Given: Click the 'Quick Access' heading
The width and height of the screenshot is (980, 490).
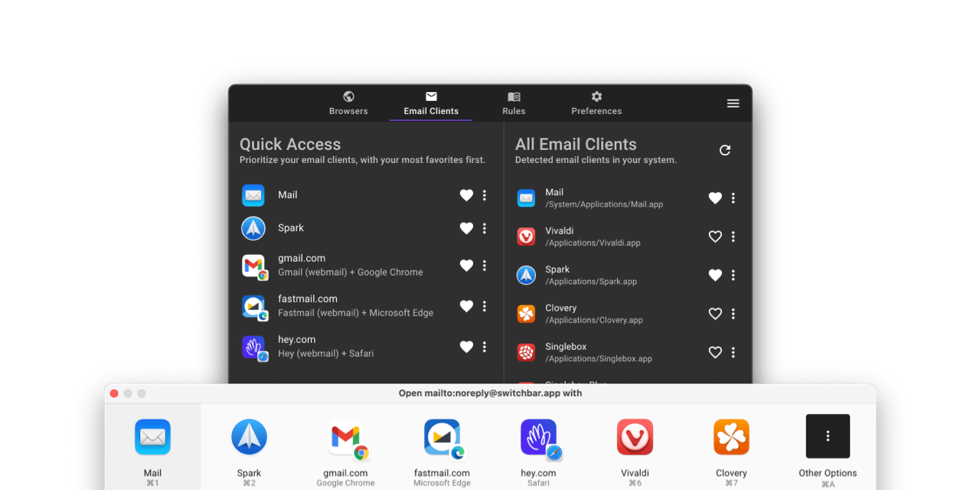Looking at the screenshot, I should (x=290, y=144).
